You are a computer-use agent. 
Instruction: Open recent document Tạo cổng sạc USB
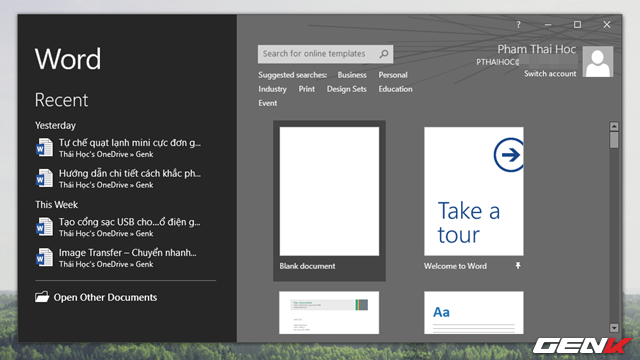click(118, 227)
